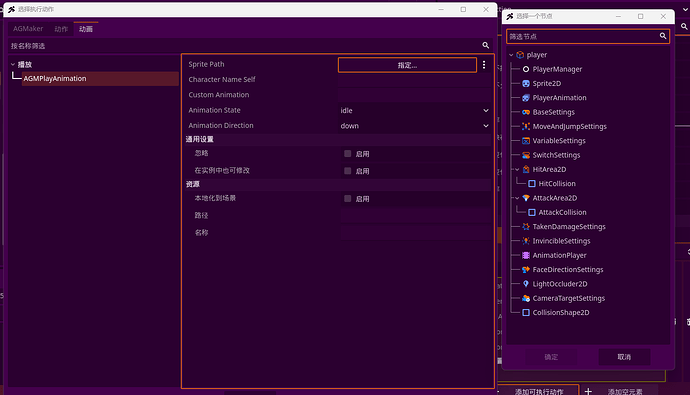690x395 pixels.
Task: Enable the 在实例中也可修改 checkbox
Action: [348, 171]
